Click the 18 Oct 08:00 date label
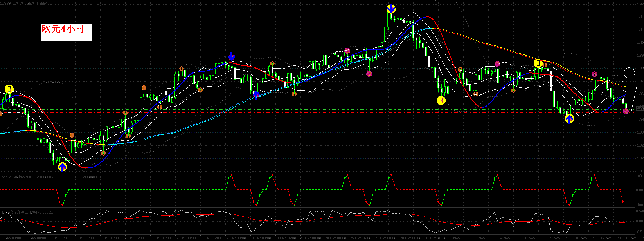644x241 pixels. click(260, 238)
